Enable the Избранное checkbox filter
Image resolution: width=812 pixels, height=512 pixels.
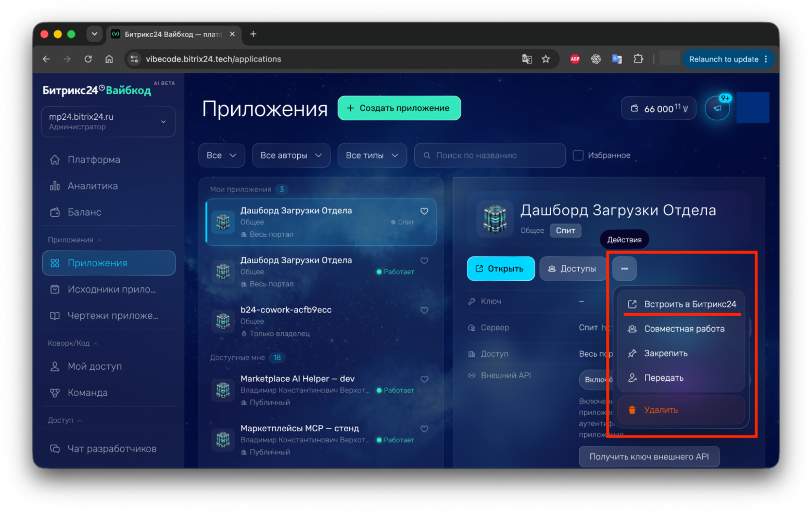[578, 155]
